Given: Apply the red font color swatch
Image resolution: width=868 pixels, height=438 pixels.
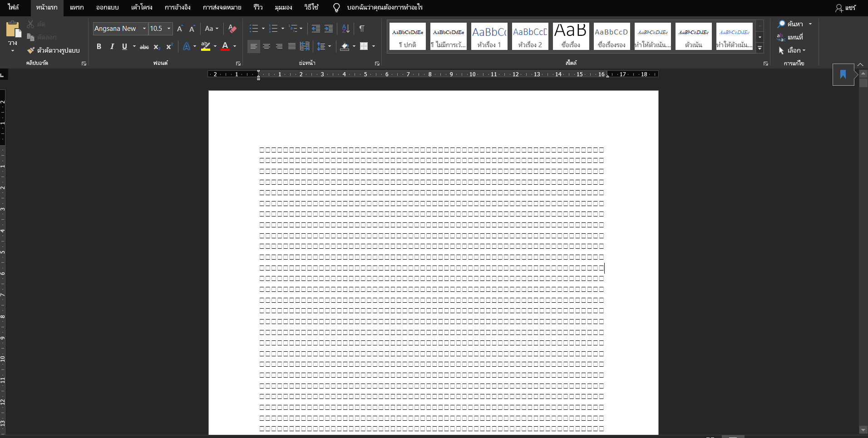Looking at the screenshot, I should point(225,46).
